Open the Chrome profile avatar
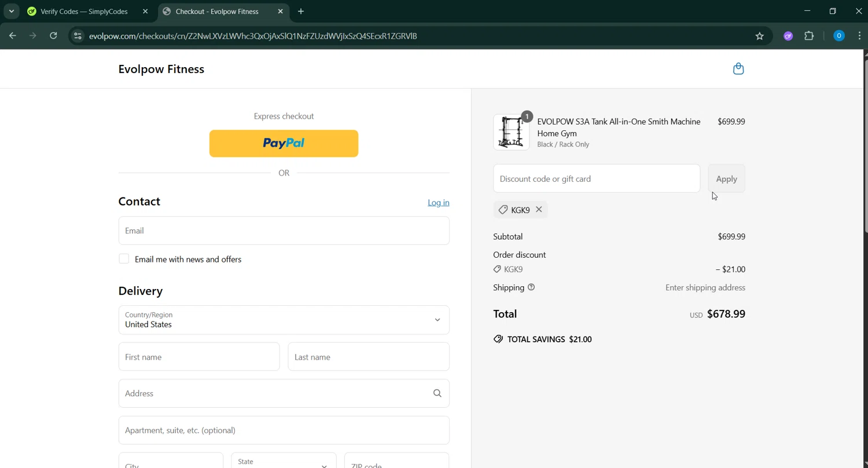This screenshot has width=868, height=468. pyautogui.click(x=838, y=36)
